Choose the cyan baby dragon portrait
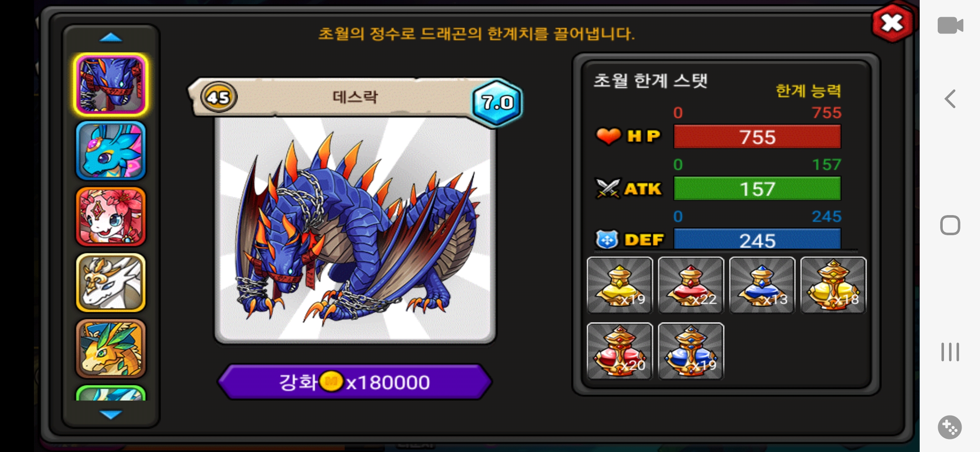The image size is (980, 452). (111, 151)
